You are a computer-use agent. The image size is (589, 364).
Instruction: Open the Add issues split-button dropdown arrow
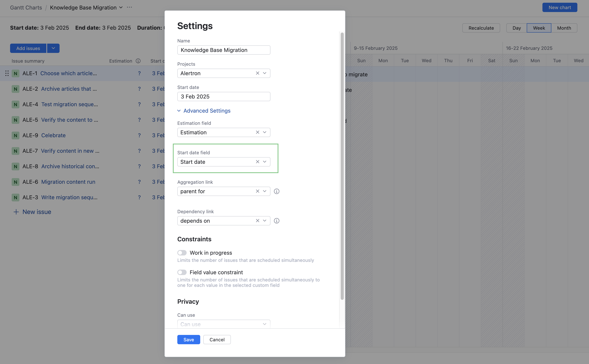pyautogui.click(x=53, y=48)
